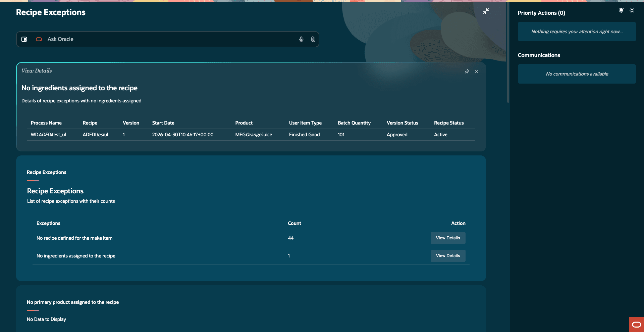Click the count value 44
The height and width of the screenshot is (332, 644).
[290, 238]
